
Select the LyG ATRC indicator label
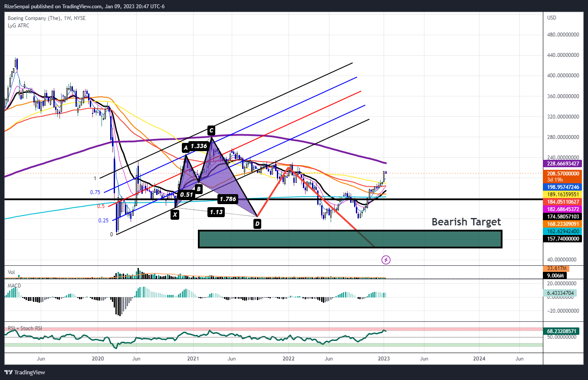[19, 26]
